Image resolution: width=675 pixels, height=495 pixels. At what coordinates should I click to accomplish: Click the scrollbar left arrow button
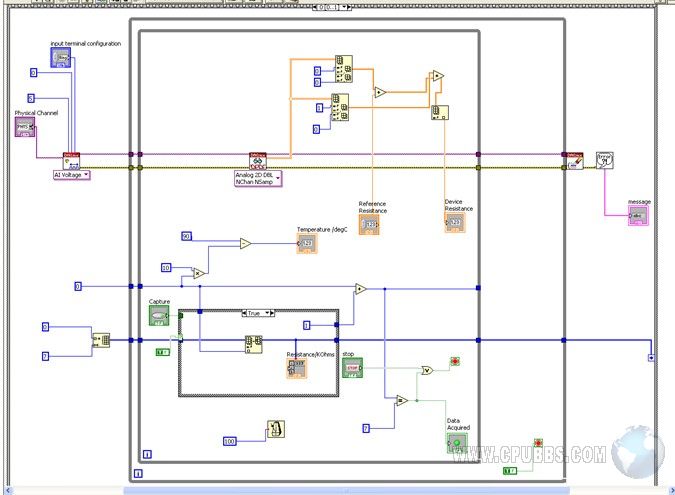tap(8, 491)
